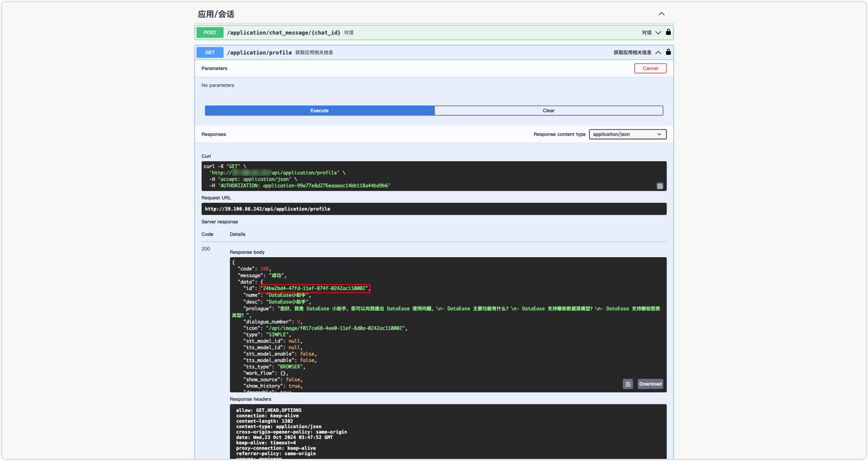Collapse the GET /application/profile section
The image size is (868, 461).
point(658,52)
